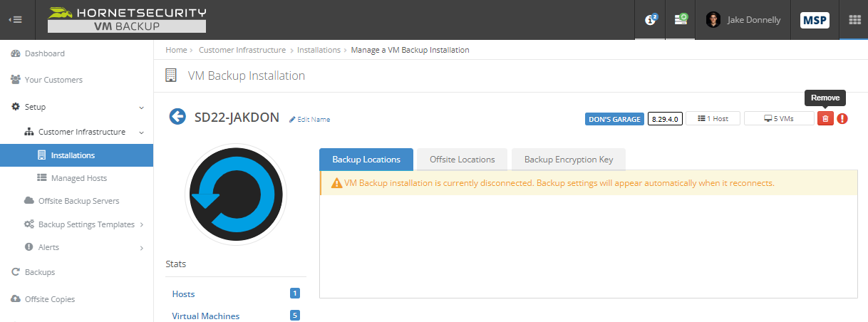Click the 8.29.4.0 version badge
This screenshot has width=868, height=322.
(664, 119)
